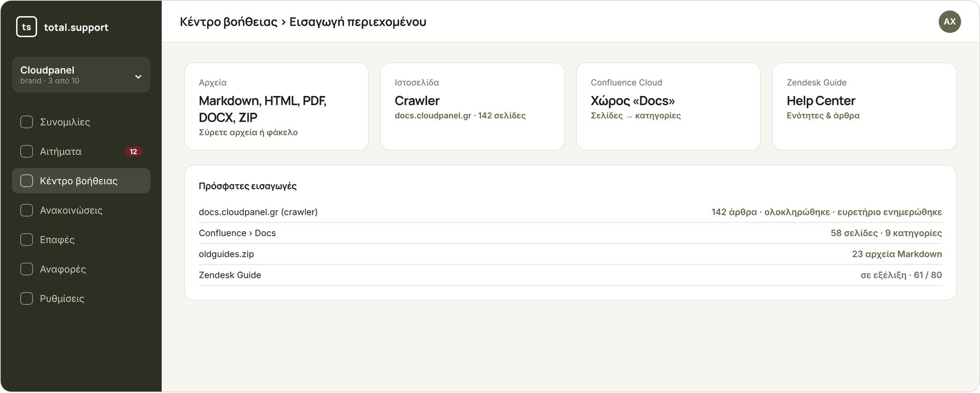The image size is (980, 393).
Task: Click the icon beside Αναφορές
Action: [27, 269]
